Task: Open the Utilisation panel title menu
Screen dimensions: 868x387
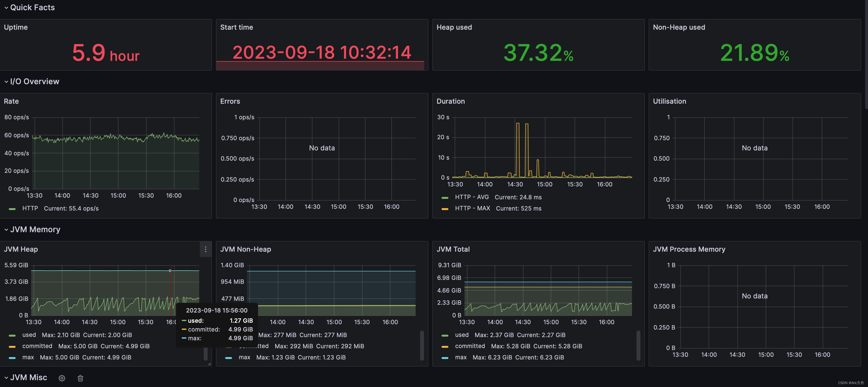Action: [x=670, y=101]
